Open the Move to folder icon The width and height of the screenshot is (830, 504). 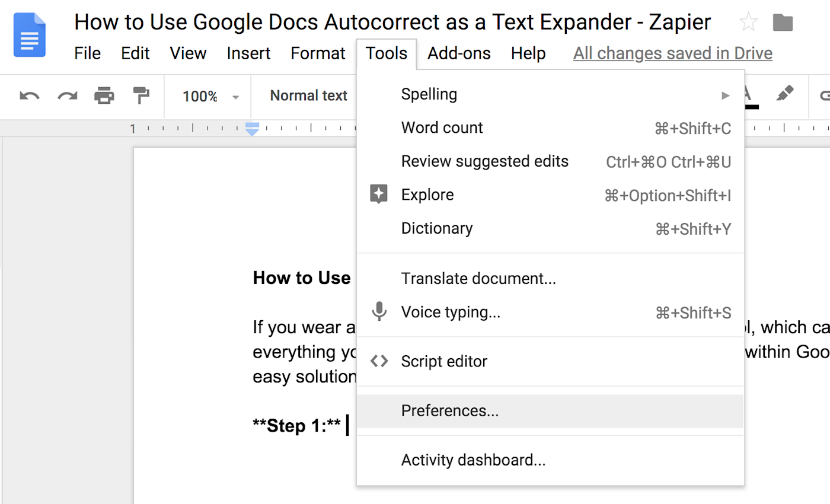tap(783, 23)
